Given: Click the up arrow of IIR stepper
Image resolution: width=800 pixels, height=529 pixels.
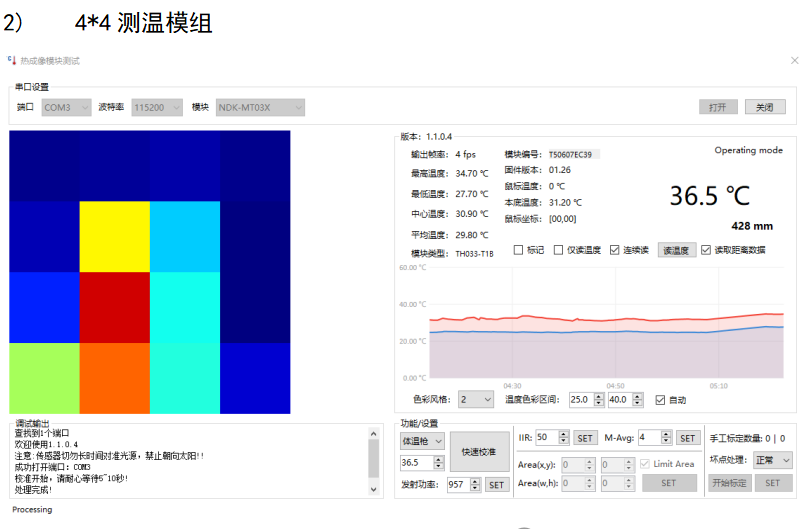Looking at the screenshot, I should click(x=565, y=434).
